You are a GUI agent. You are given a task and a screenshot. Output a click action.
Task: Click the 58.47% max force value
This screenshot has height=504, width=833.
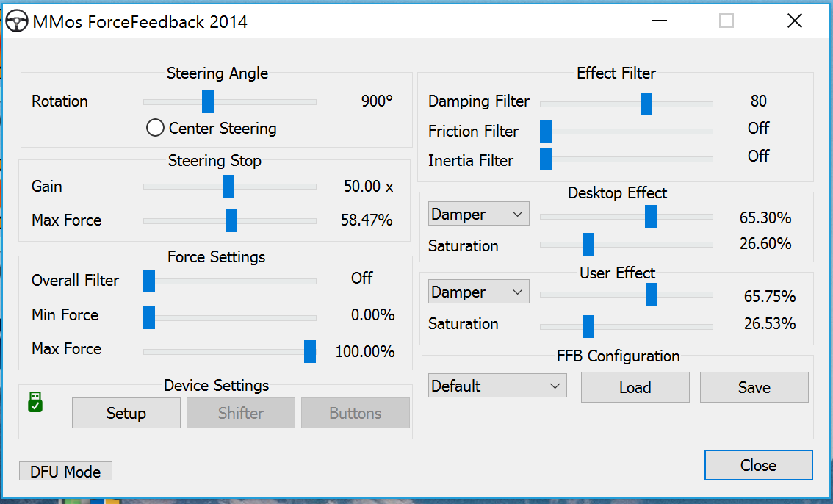[x=367, y=220]
